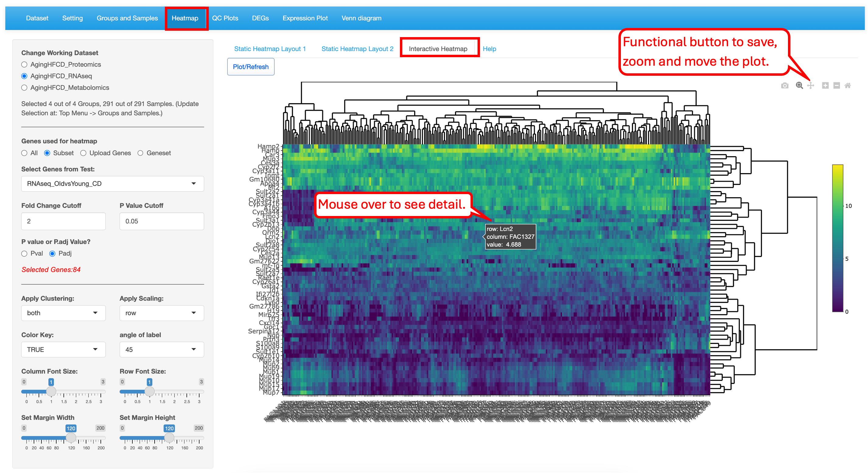Image resolution: width=868 pixels, height=474 pixels.
Task: Switch to Static Heatmap Layout 2 tab
Action: click(358, 49)
